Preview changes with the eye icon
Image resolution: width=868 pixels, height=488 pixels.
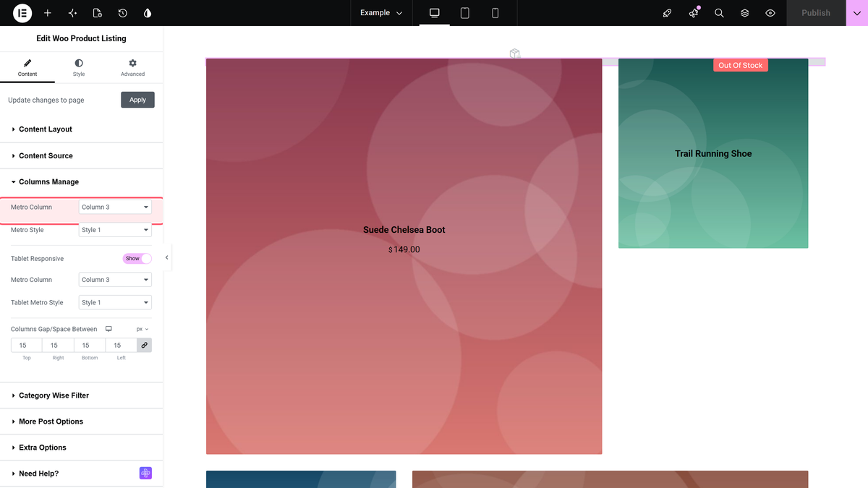coord(770,13)
